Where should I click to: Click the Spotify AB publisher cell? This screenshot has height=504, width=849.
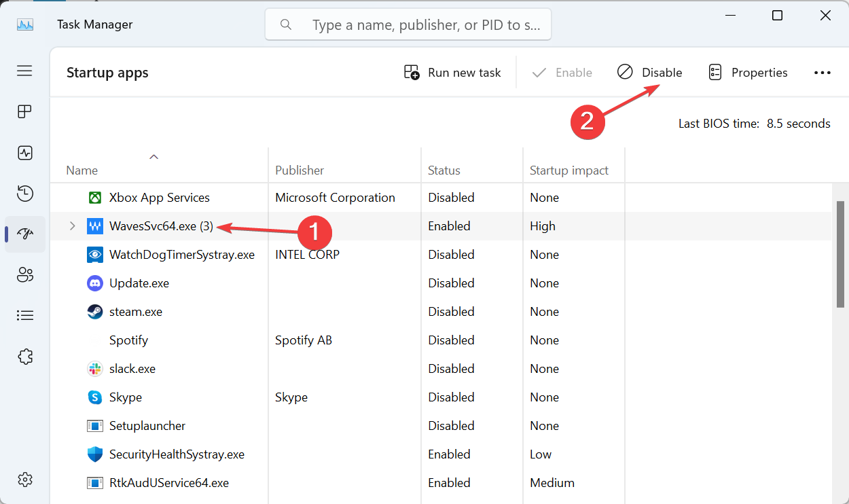click(x=304, y=340)
